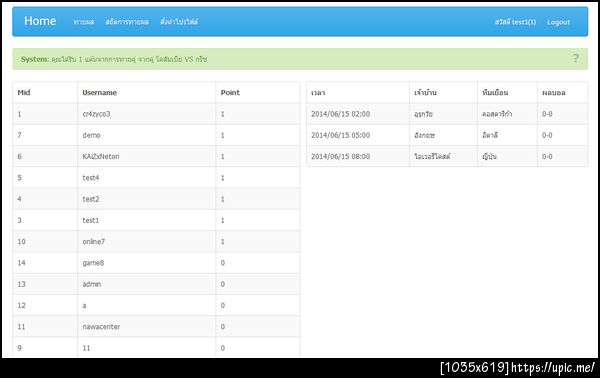Click the สวัสดี test1(1) greeting link
Viewport: 600px width, 378px height.
(515, 22)
